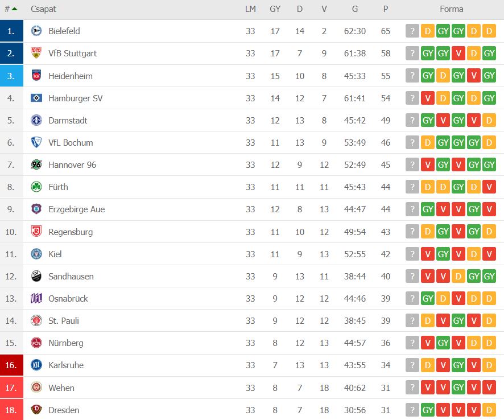Sort standings by the GY wins column
Viewport: 504px width, 420px height.
[x=275, y=9]
